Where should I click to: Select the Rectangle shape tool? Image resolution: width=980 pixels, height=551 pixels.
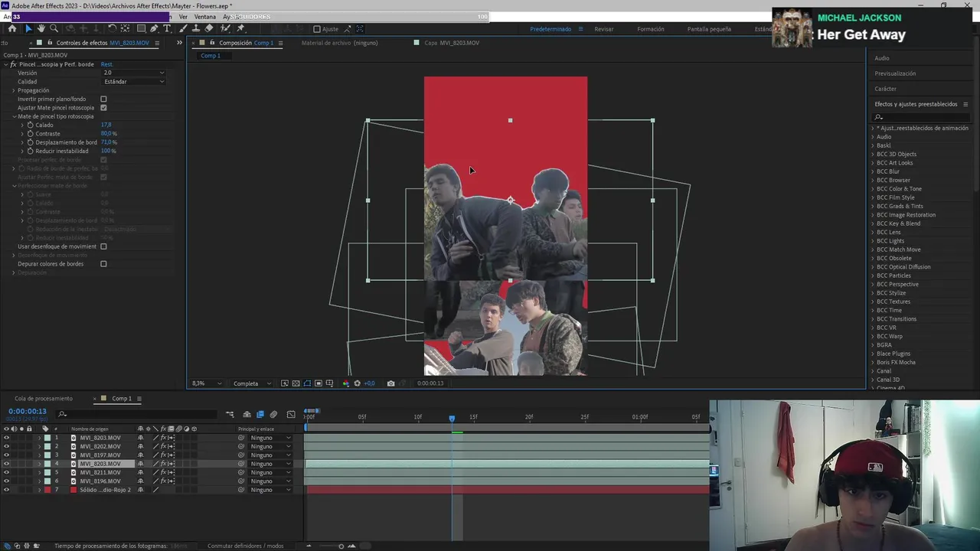141,28
